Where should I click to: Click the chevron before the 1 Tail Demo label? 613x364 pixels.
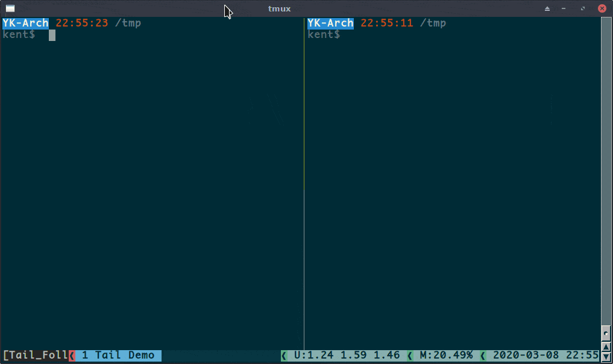click(71, 356)
